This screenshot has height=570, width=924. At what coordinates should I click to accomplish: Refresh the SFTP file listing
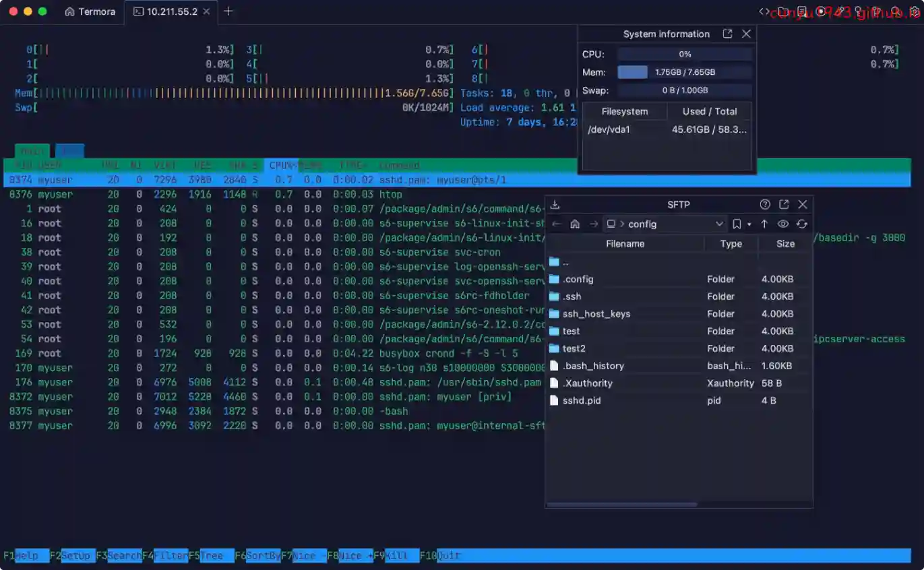tap(801, 224)
